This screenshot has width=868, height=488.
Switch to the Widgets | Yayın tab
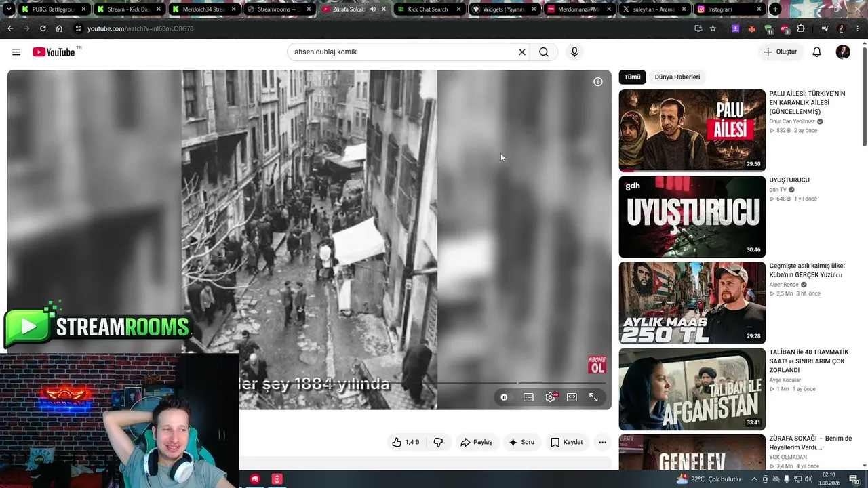503,9
